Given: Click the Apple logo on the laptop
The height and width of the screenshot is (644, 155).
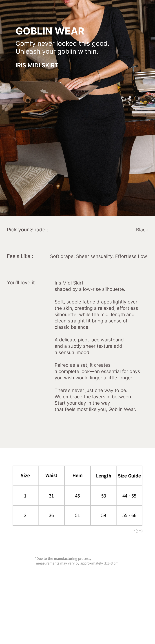Looking at the screenshot, I should coord(45,91).
